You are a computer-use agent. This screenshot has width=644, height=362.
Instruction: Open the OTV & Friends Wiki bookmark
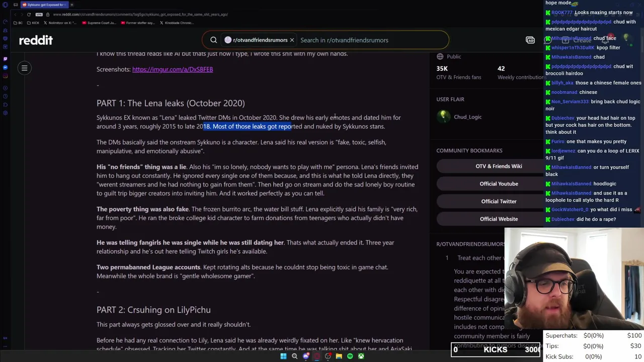(x=499, y=166)
